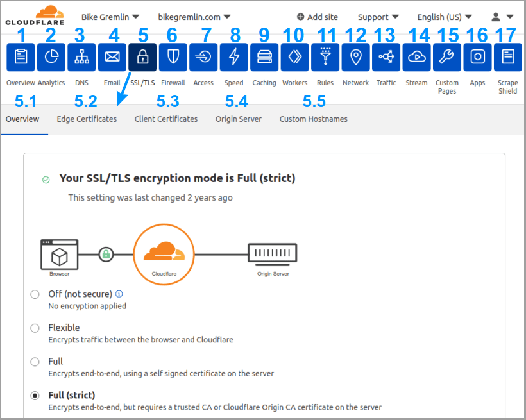
Task: Click the Browser icon in the diagram
Action: tap(60, 255)
